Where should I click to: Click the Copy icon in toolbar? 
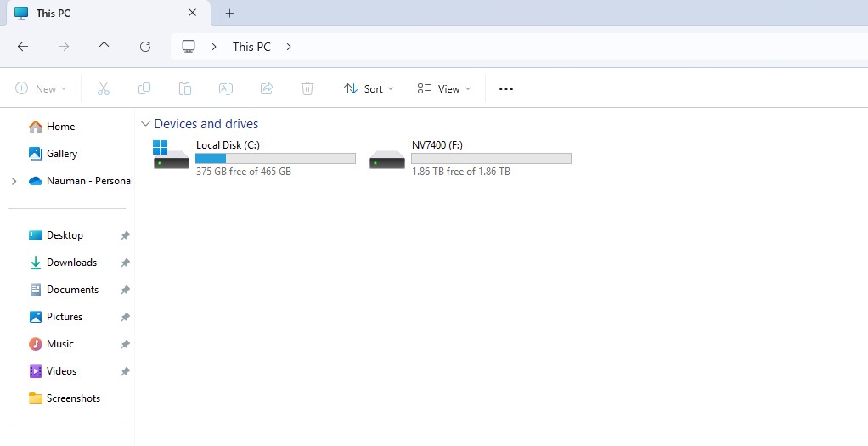pos(144,88)
